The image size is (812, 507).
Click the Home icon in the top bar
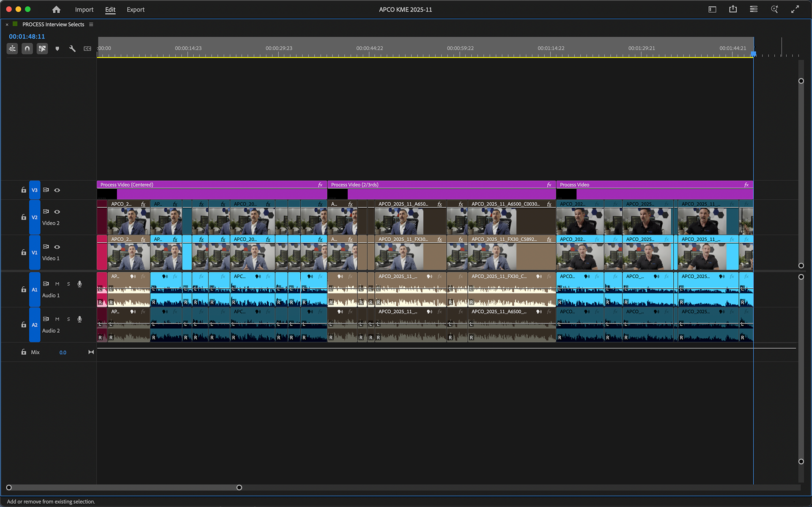point(56,9)
